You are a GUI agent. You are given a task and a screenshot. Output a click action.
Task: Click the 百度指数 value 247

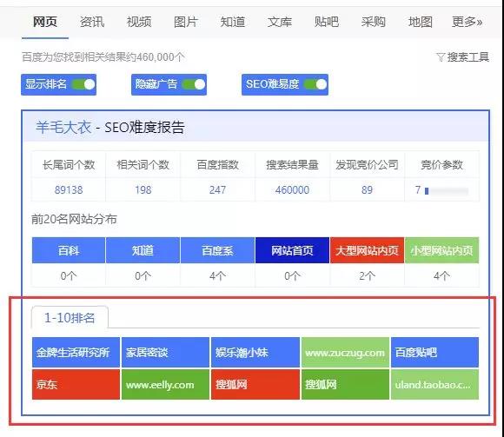click(x=217, y=190)
